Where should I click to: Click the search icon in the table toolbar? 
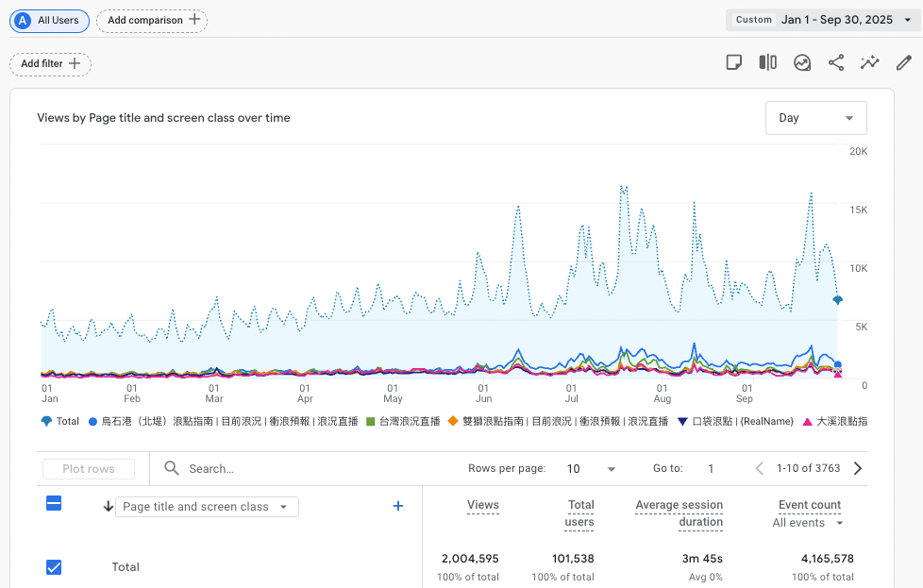tap(171, 468)
